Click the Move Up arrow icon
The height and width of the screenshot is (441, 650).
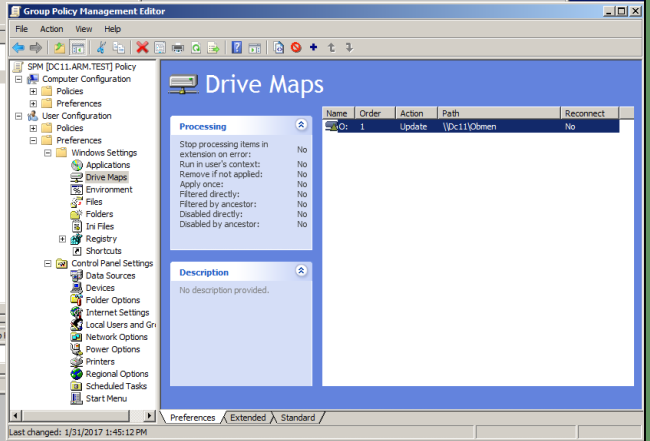(x=331, y=48)
